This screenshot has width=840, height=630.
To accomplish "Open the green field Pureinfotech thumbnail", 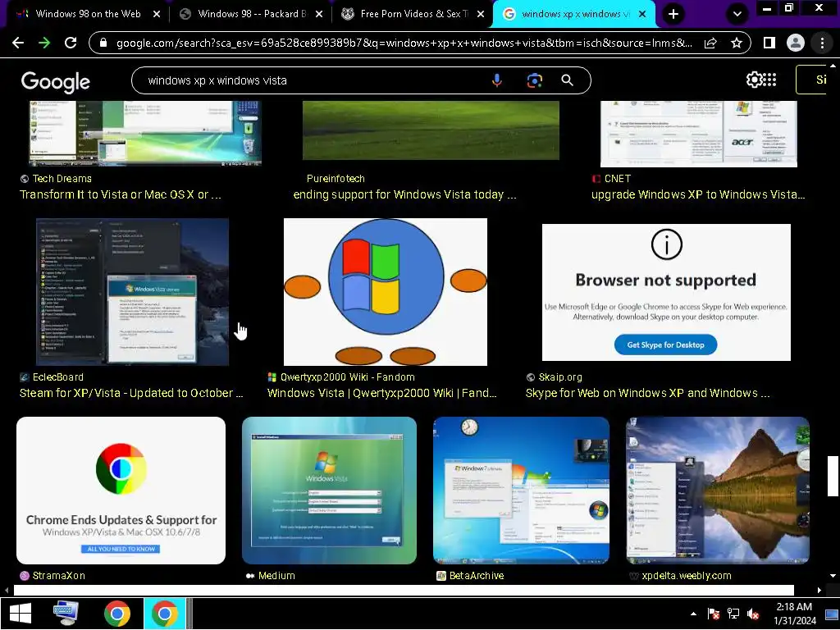I will pos(431,130).
